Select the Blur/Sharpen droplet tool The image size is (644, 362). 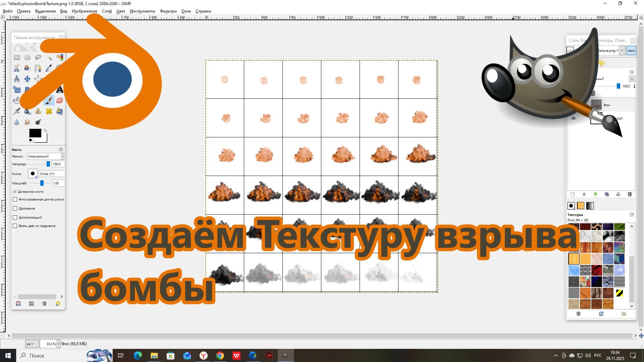(x=17, y=122)
